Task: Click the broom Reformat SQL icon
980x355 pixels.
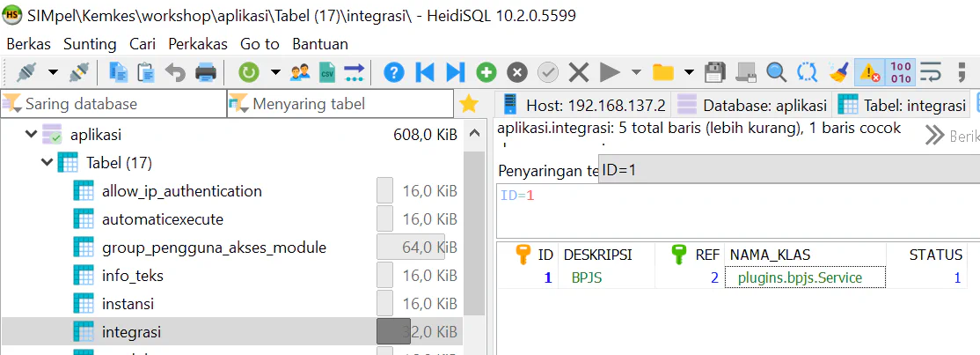Action: tap(838, 72)
